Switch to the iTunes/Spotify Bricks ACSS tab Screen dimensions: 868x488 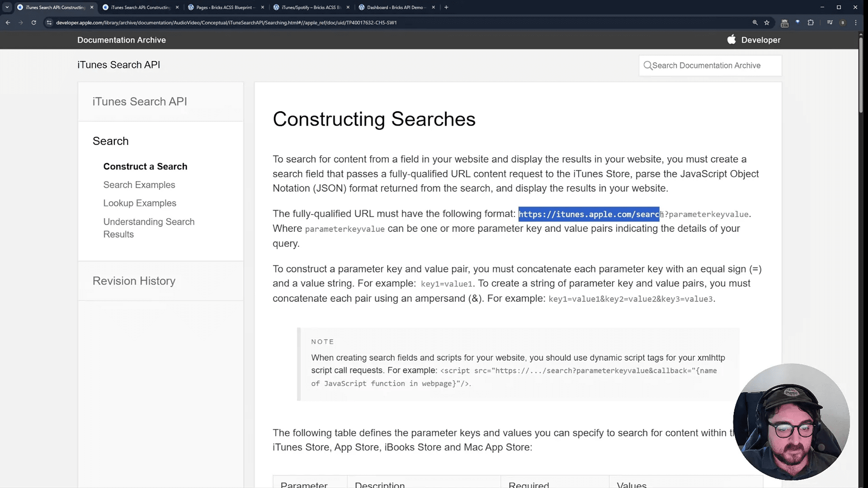point(311,7)
